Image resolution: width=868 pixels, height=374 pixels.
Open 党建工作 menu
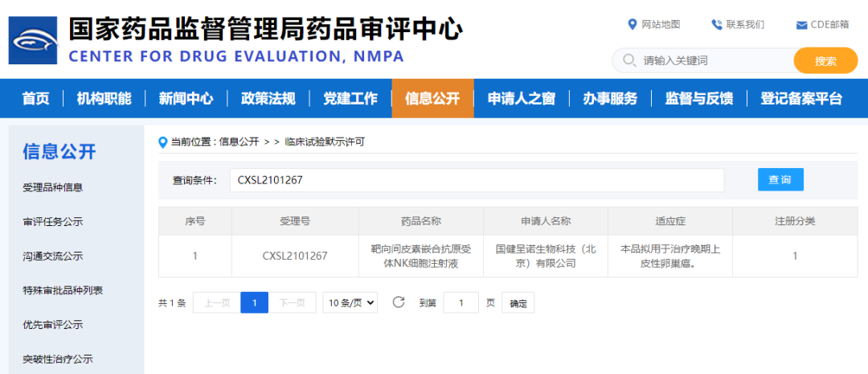(x=350, y=99)
